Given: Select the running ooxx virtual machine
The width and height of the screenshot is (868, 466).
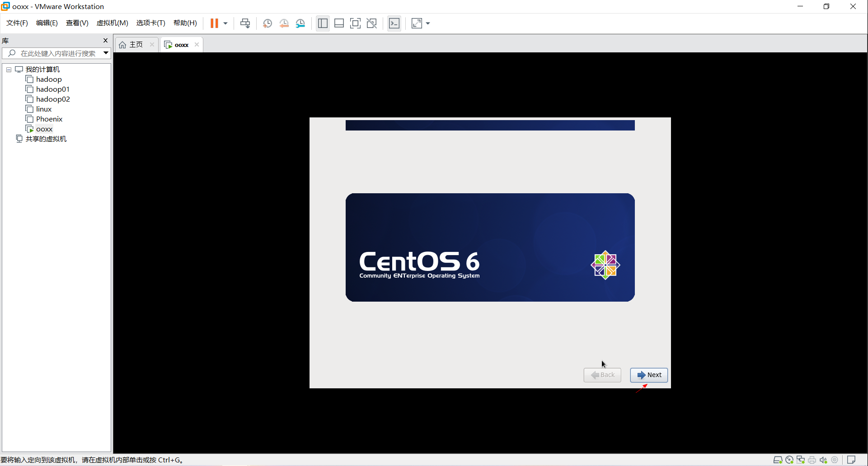Looking at the screenshot, I should click(44, 129).
